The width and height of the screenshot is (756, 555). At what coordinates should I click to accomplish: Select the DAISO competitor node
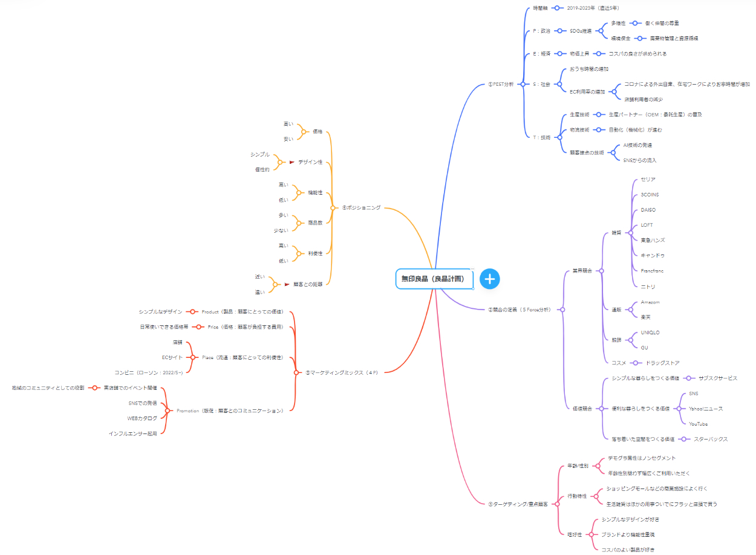[x=648, y=210]
